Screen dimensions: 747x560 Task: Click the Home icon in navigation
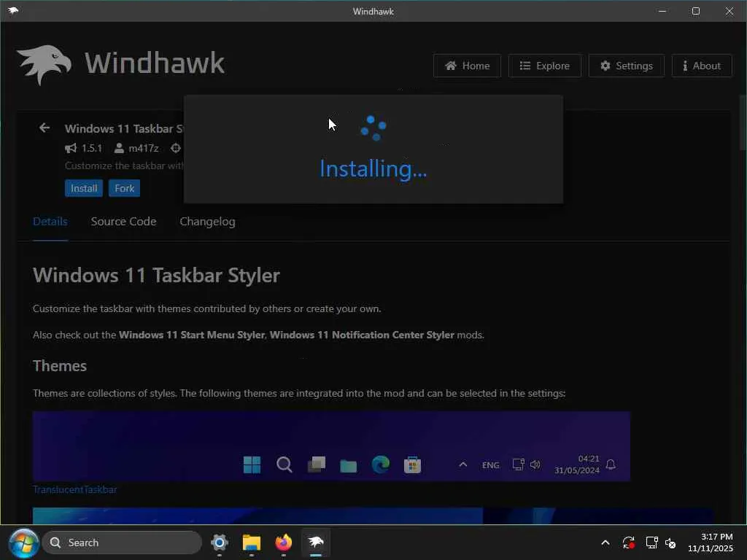tap(451, 66)
